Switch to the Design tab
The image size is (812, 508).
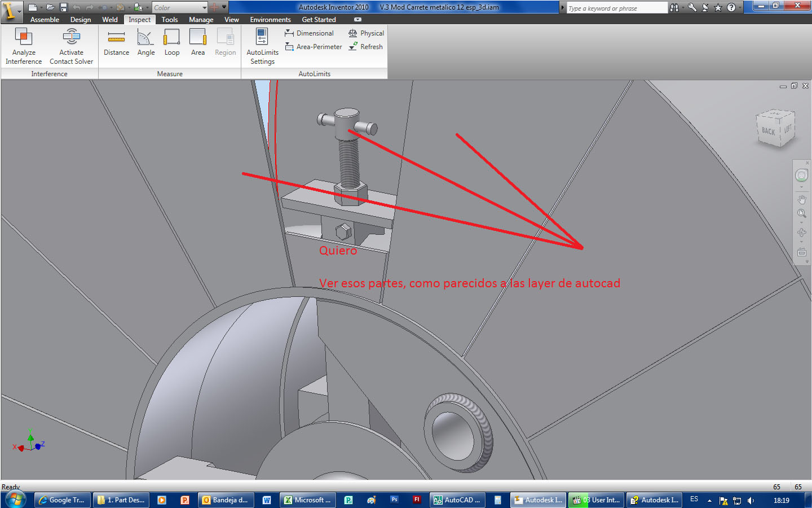point(81,20)
